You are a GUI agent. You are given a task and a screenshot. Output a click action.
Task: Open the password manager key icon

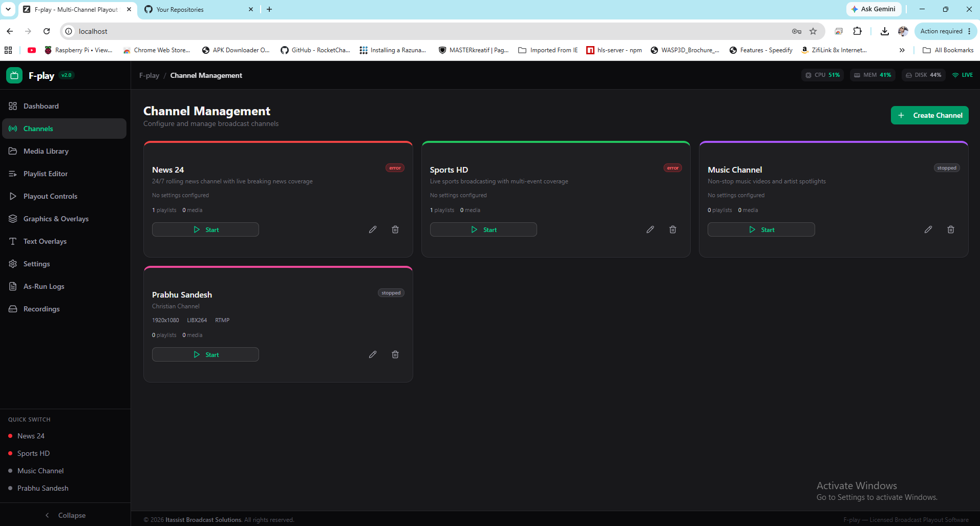pos(797,31)
